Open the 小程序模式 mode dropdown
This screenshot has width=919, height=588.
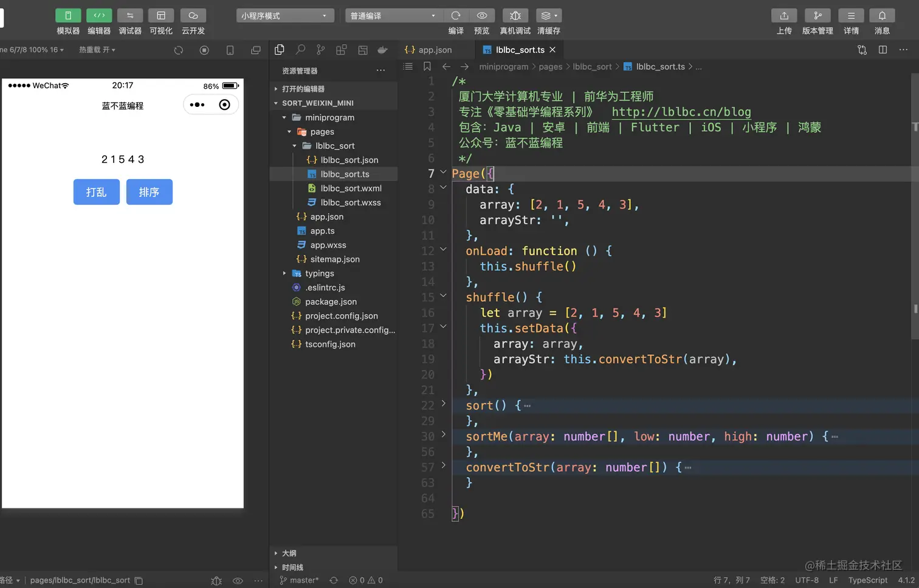285,15
